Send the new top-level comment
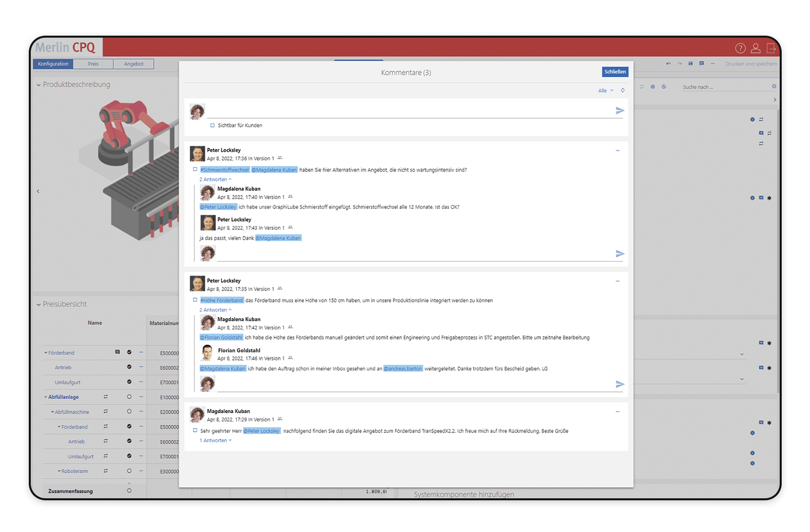 click(620, 111)
